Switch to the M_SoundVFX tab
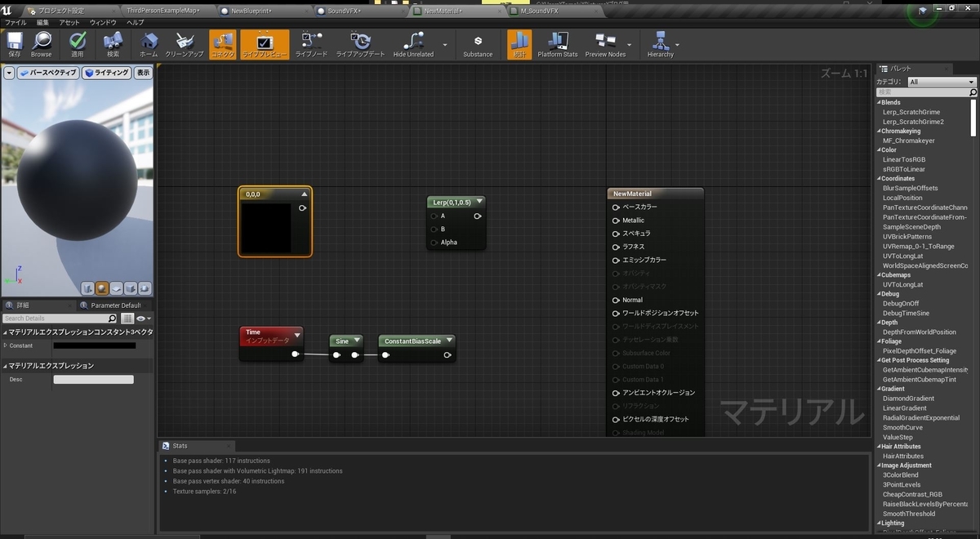980x539 pixels. [x=539, y=11]
